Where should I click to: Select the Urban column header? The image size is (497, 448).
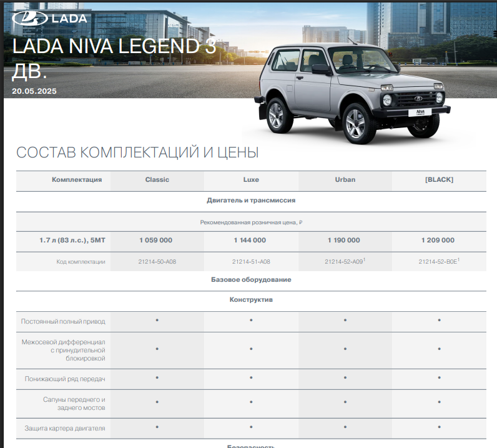pyautogui.click(x=345, y=180)
